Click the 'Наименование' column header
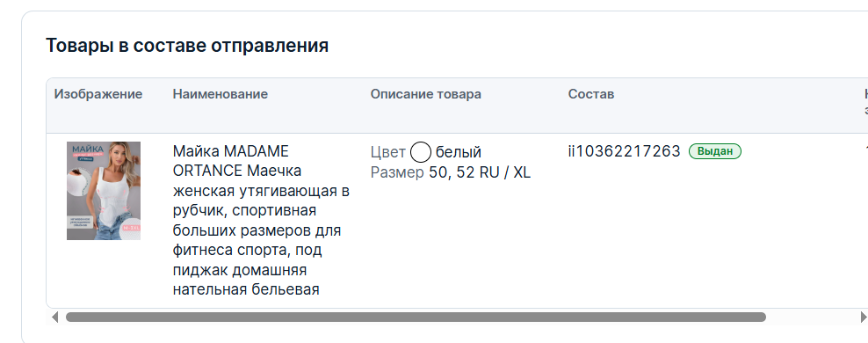Viewport: 868px width, 343px height. 221,94
